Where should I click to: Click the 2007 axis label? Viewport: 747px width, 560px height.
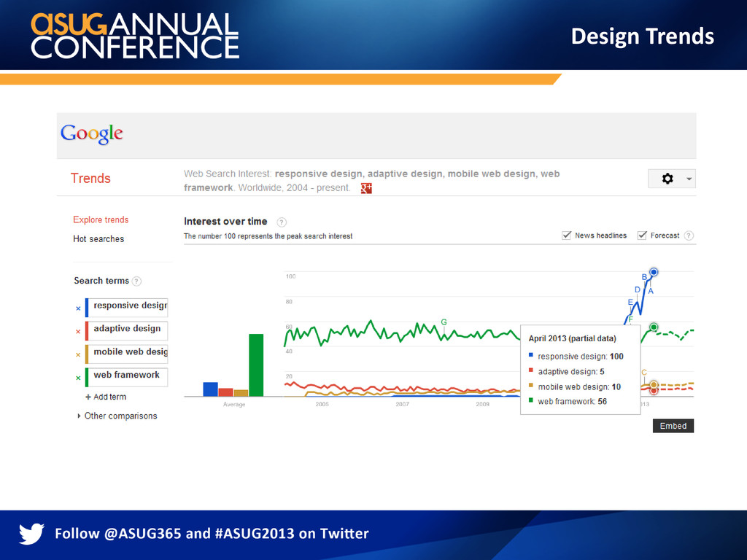point(402,404)
